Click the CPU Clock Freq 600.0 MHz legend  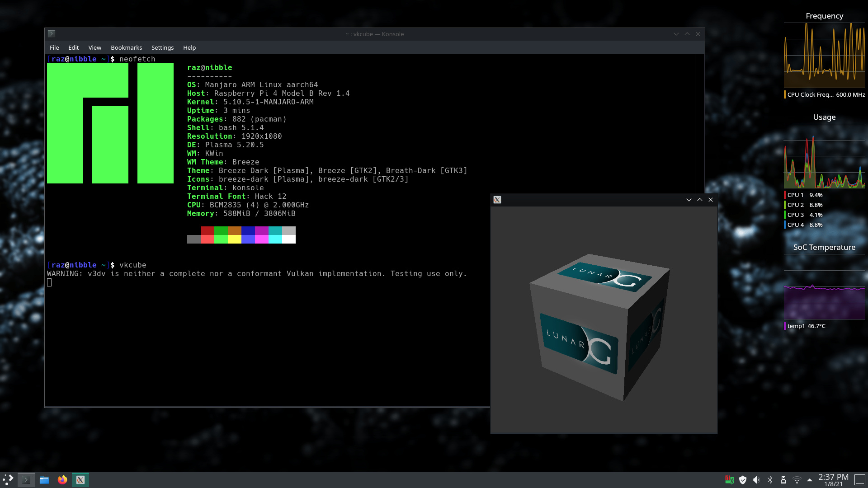point(825,94)
